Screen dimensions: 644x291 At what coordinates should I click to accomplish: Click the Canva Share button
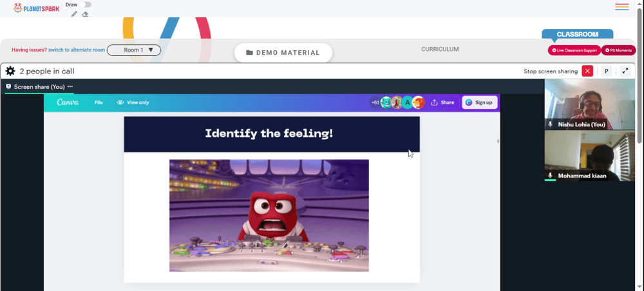pos(443,102)
